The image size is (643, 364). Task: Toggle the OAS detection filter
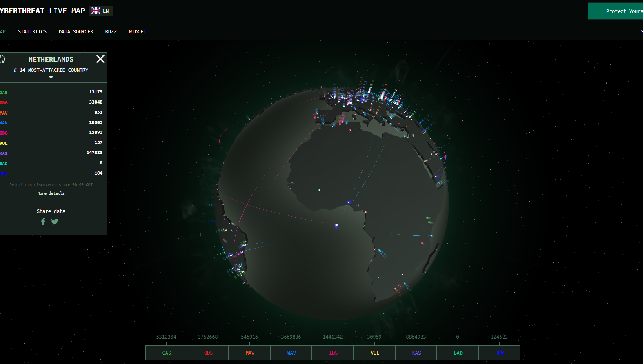(167, 353)
